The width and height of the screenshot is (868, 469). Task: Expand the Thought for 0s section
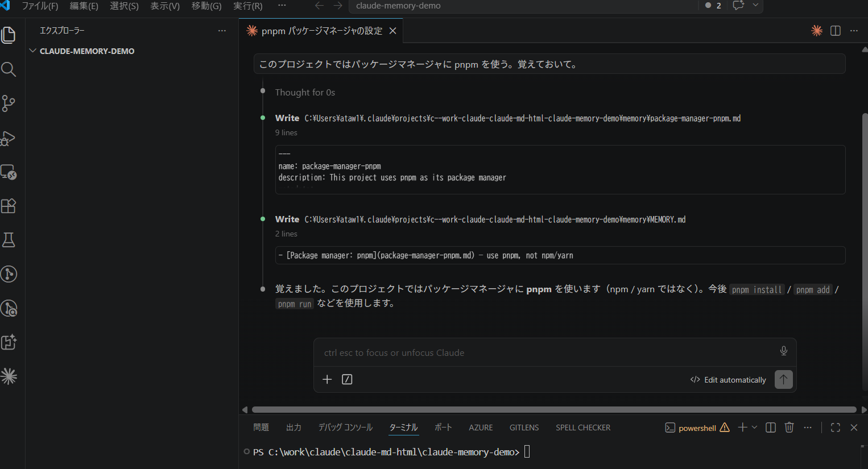coord(305,92)
